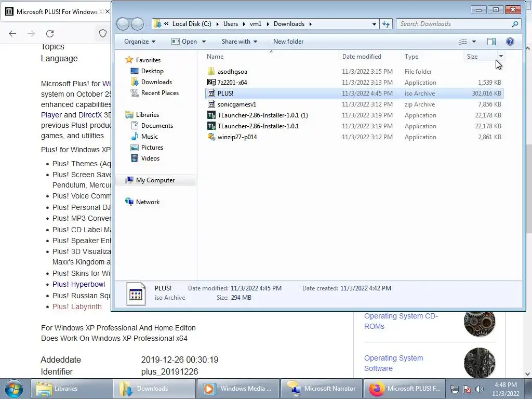Click the volume speaker tray icon
This screenshot has height=399, width=532.
tap(480, 389)
